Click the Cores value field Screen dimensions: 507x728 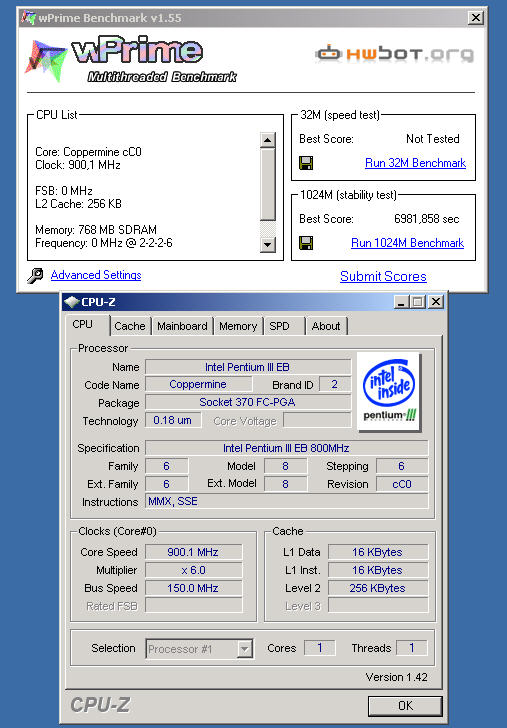(319, 648)
